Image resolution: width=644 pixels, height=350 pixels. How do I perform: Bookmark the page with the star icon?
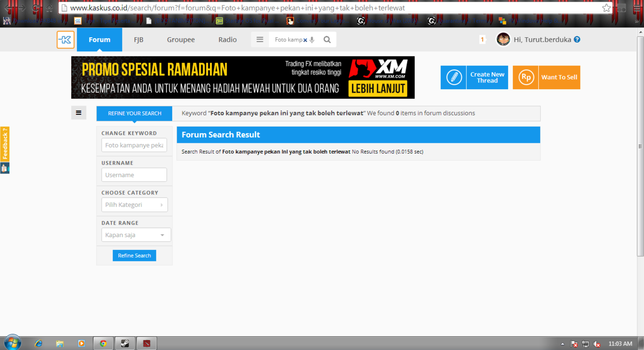[x=606, y=8]
